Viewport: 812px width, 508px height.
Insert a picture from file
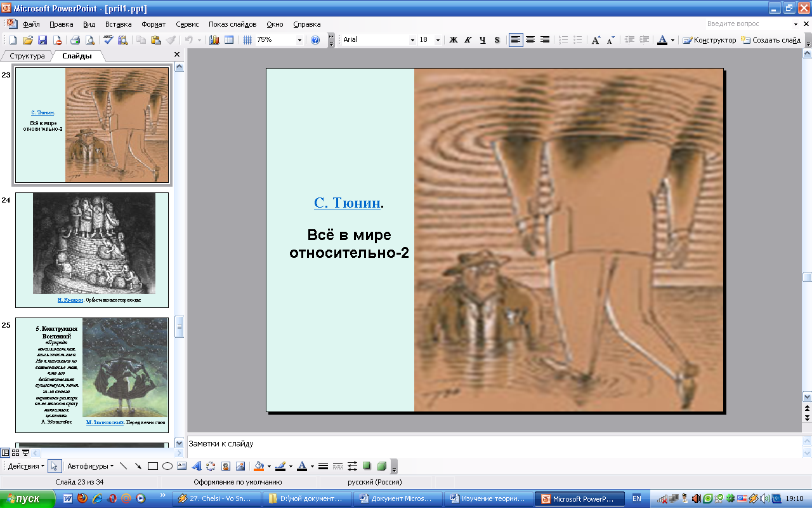tap(240, 466)
